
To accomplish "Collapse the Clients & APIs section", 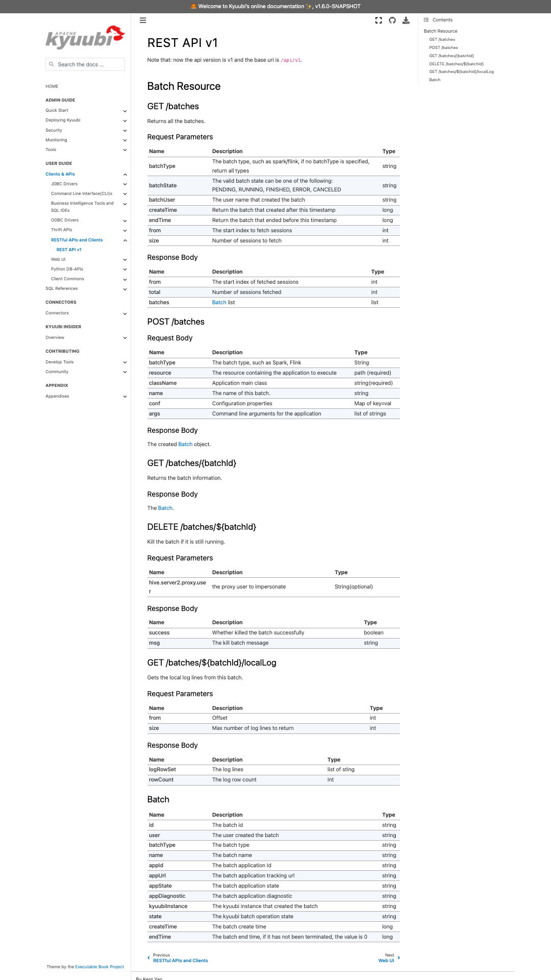I will tap(125, 175).
